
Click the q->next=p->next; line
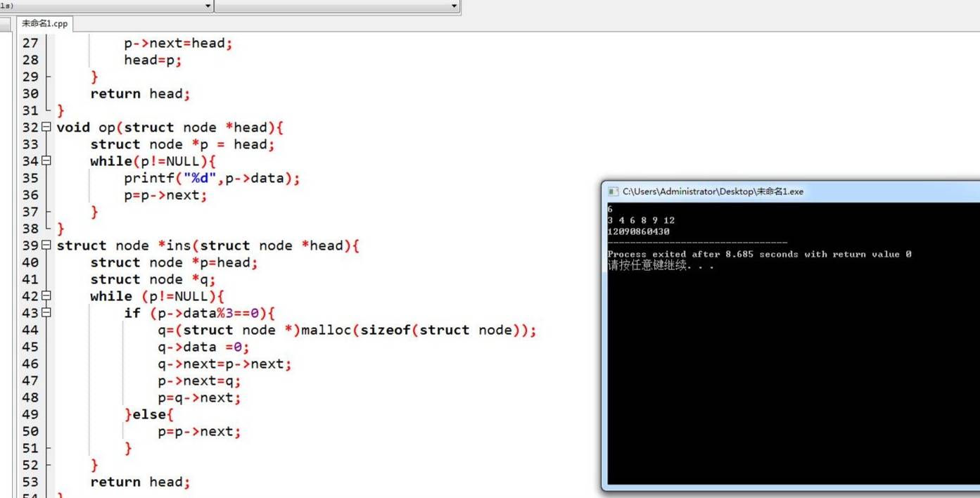(224, 364)
